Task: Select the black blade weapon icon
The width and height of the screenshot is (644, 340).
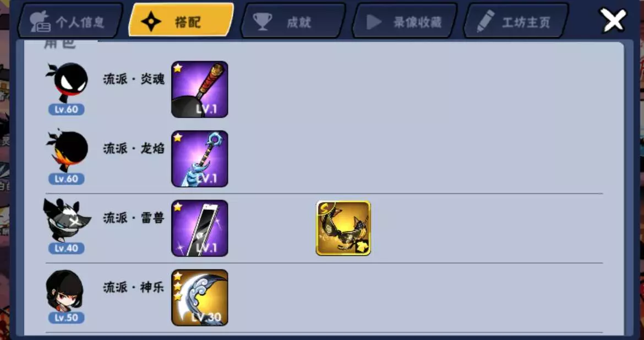Action: 200,228
